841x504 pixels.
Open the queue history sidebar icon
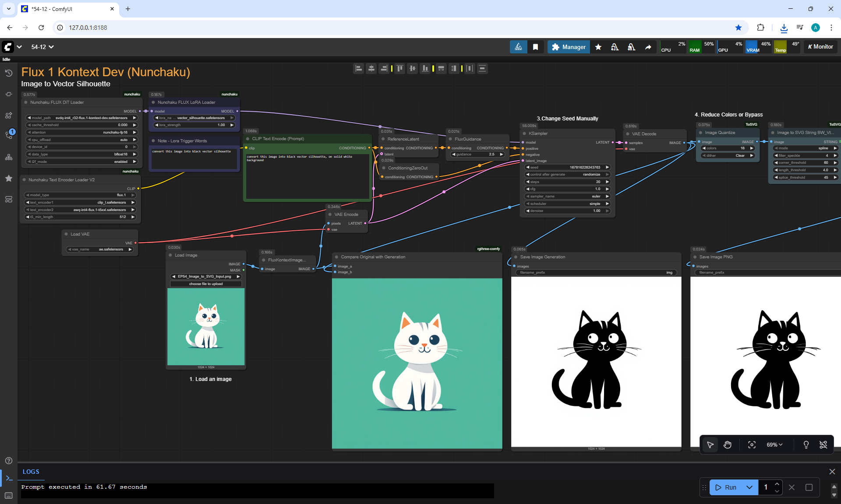pos(8,73)
